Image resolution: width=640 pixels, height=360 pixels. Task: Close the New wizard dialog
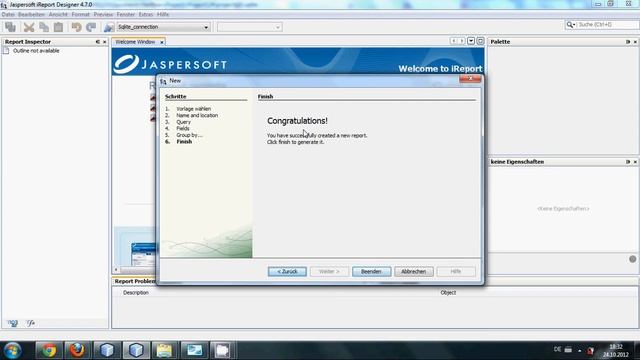[x=470, y=79]
